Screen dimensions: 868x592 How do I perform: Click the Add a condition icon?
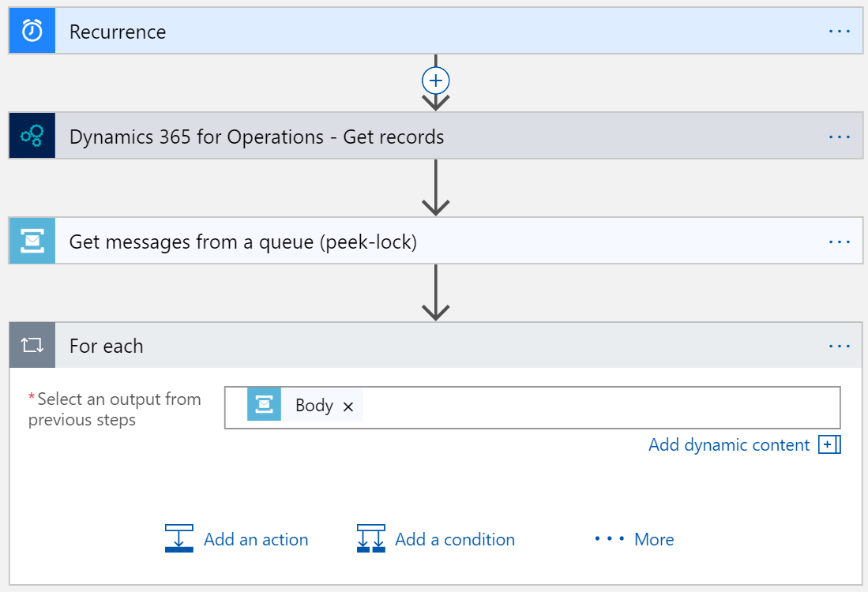point(371,538)
